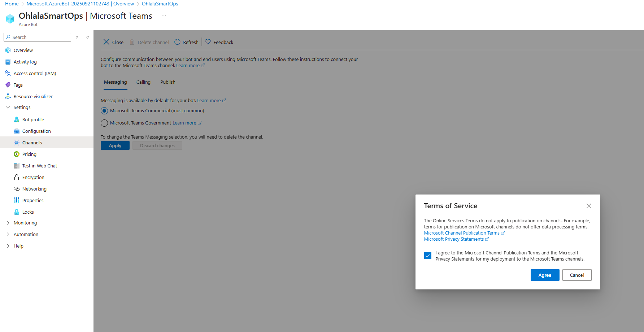
Task: Switch to the Calling tab
Action: coord(143,82)
